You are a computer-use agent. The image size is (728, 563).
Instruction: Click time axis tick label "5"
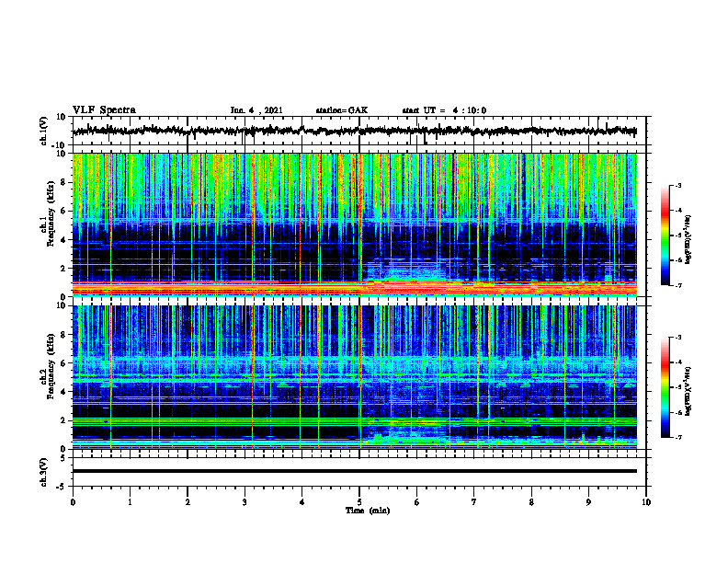click(359, 502)
